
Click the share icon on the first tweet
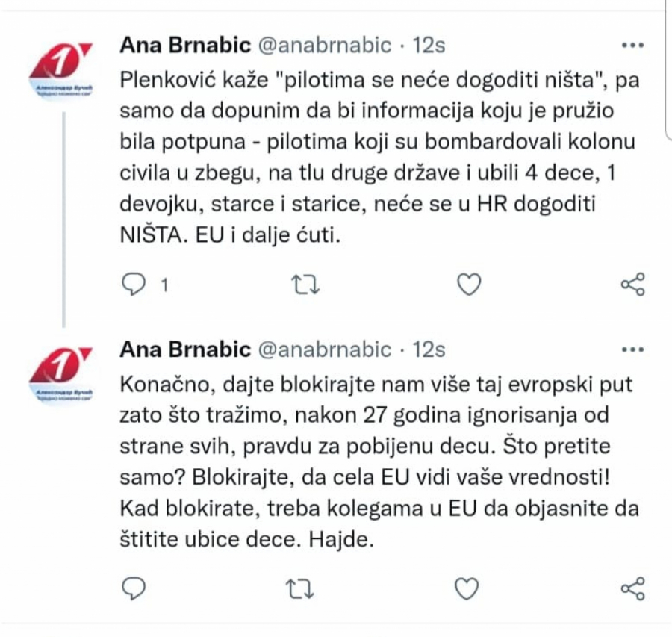tap(632, 284)
